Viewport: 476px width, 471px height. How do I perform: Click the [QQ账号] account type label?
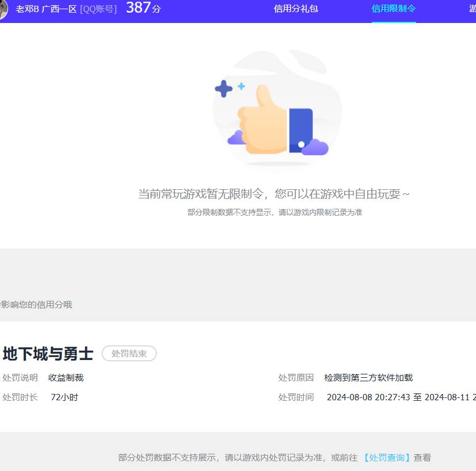click(98, 9)
